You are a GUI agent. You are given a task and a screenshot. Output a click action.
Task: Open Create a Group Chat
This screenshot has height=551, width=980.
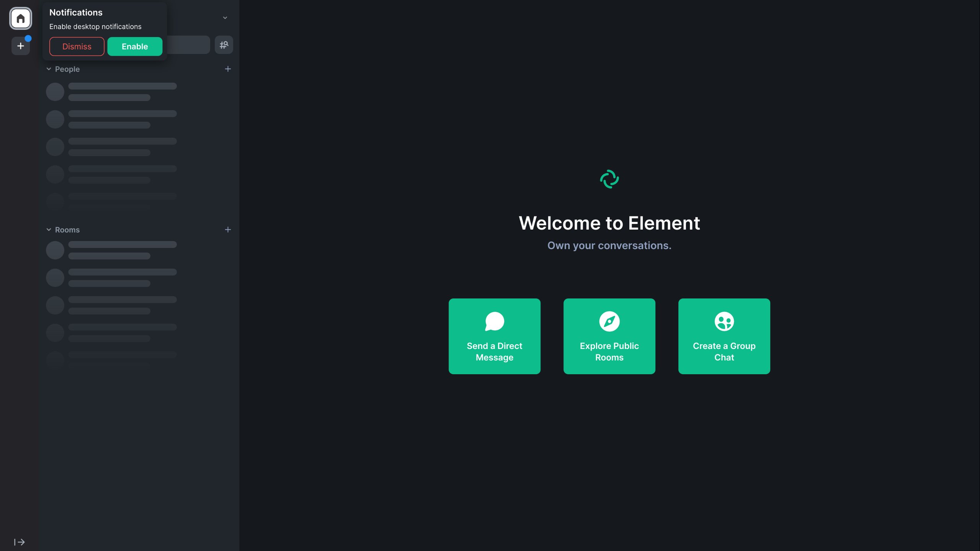click(x=724, y=336)
